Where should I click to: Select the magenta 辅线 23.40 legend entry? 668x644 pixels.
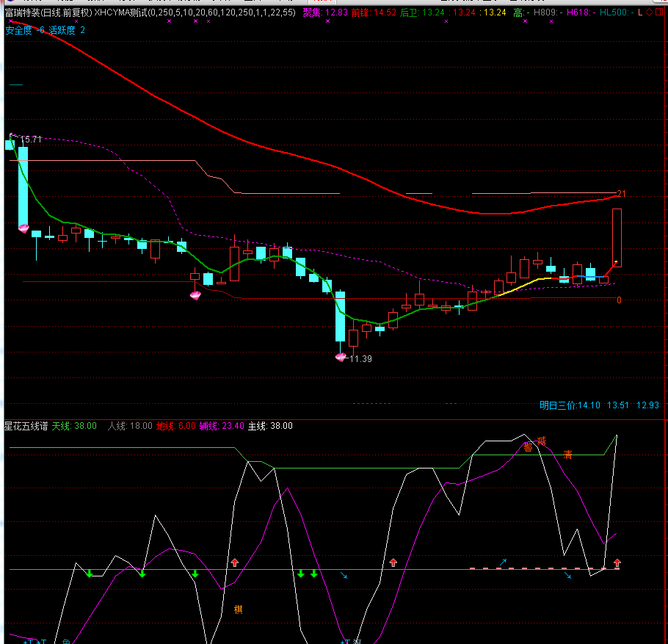[x=222, y=426]
